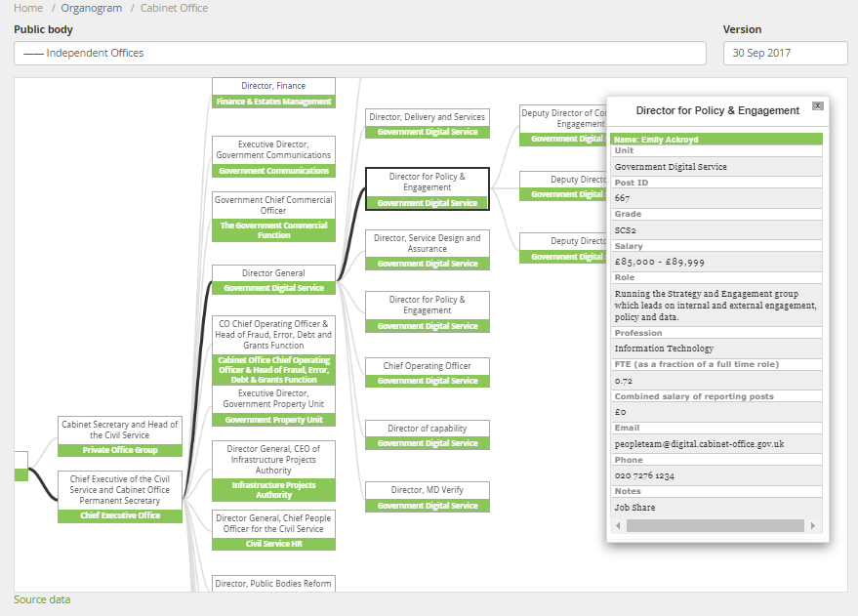
Task: Click the Information Technology profession value
Action: (664, 349)
